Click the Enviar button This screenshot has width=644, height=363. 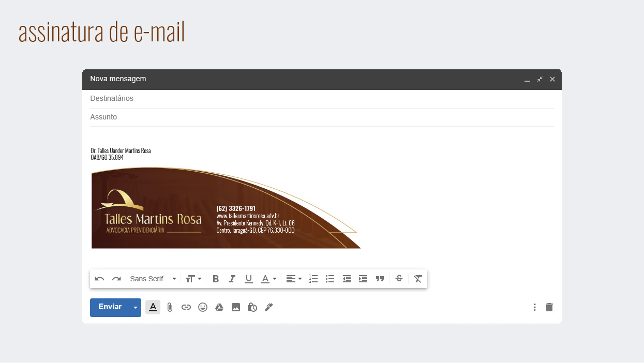tap(110, 307)
